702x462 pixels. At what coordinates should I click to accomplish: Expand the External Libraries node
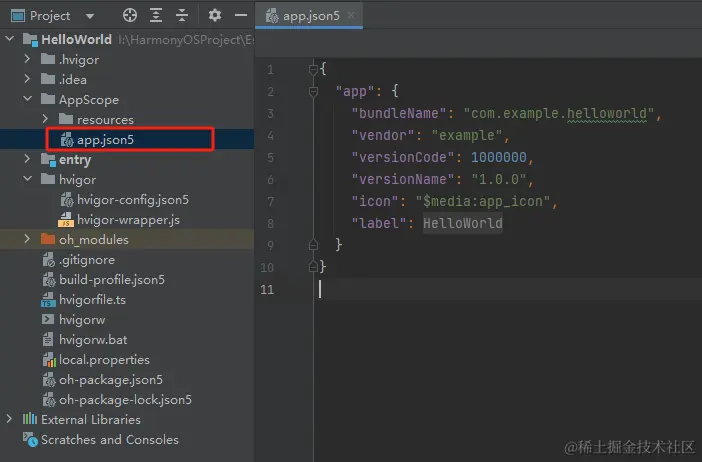pyautogui.click(x=9, y=419)
